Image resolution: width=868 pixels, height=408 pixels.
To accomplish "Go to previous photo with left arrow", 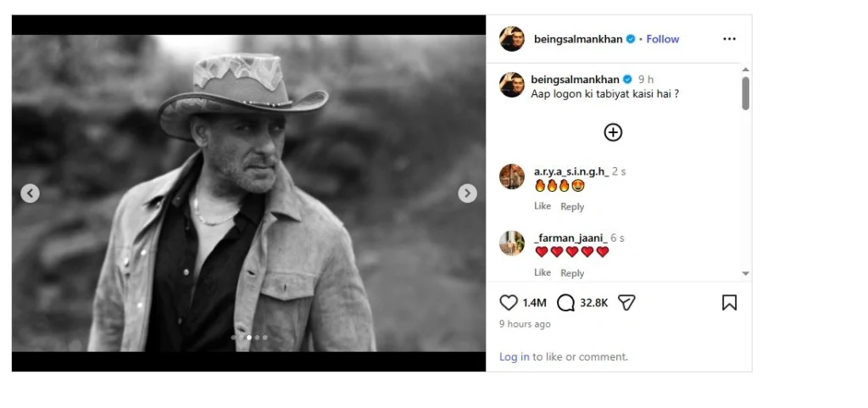I will click(30, 193).
